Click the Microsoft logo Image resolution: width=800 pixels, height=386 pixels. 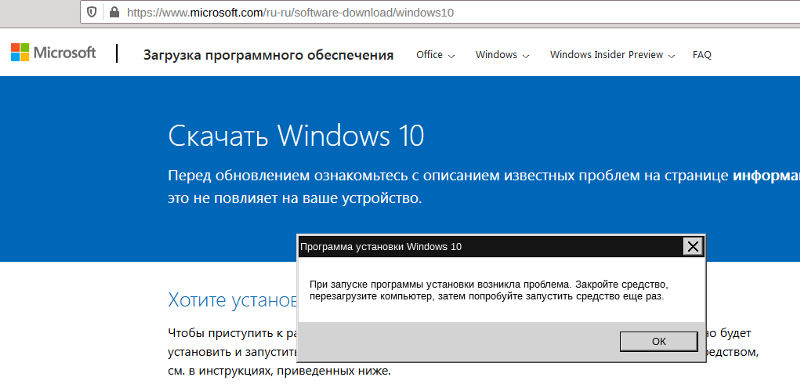tap(54, 53)
